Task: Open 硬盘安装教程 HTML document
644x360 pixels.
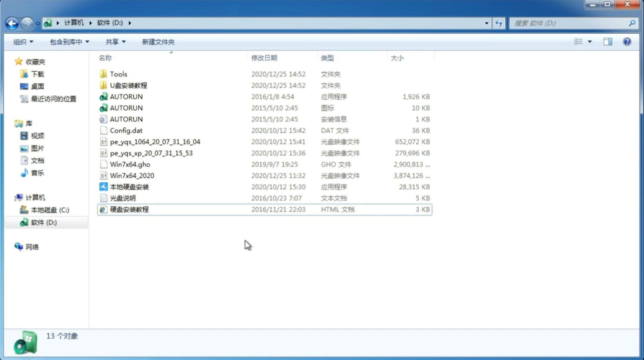Action: pyautogui.click(x=129, y=209)
